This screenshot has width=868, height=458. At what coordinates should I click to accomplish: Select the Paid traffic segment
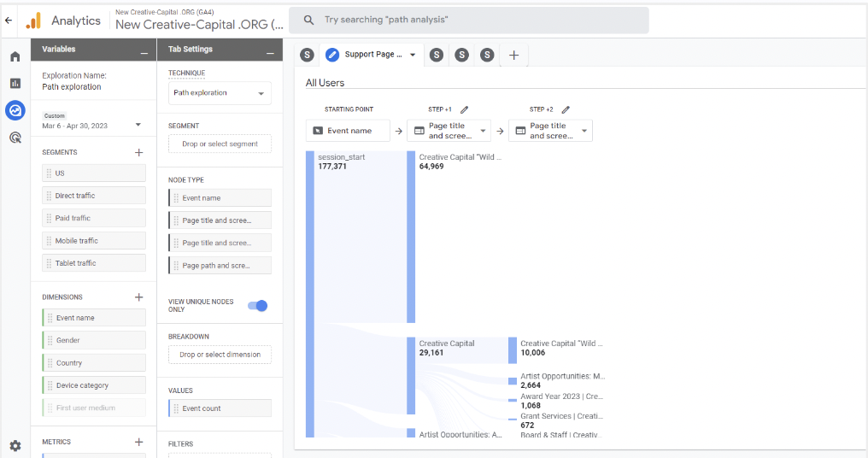94,218
